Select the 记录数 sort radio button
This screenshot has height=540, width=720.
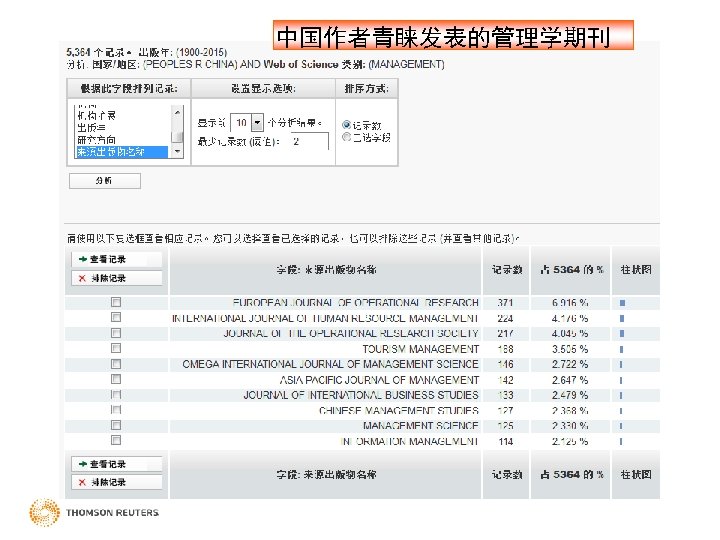[346, 124]
